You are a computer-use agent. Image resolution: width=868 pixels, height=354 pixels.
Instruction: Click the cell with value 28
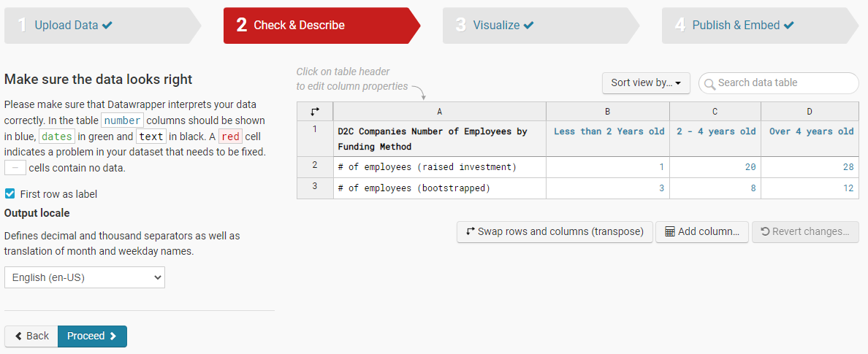pyautogui.click(x=810, y=167)
